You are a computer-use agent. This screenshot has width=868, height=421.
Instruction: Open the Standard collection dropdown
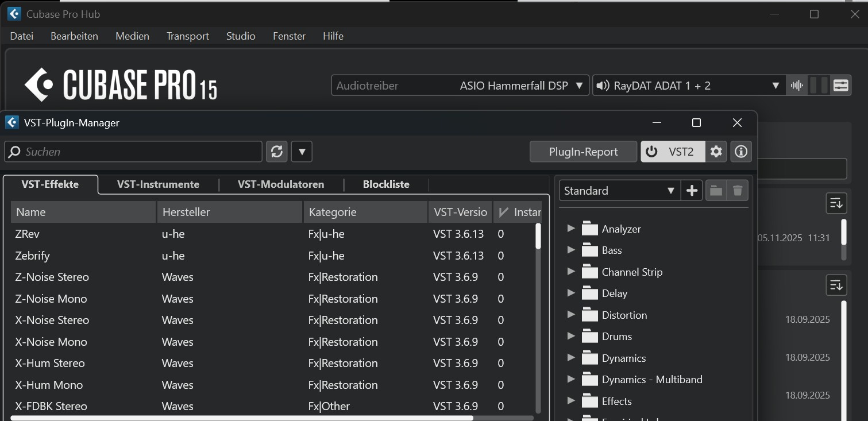click(619, 191)
